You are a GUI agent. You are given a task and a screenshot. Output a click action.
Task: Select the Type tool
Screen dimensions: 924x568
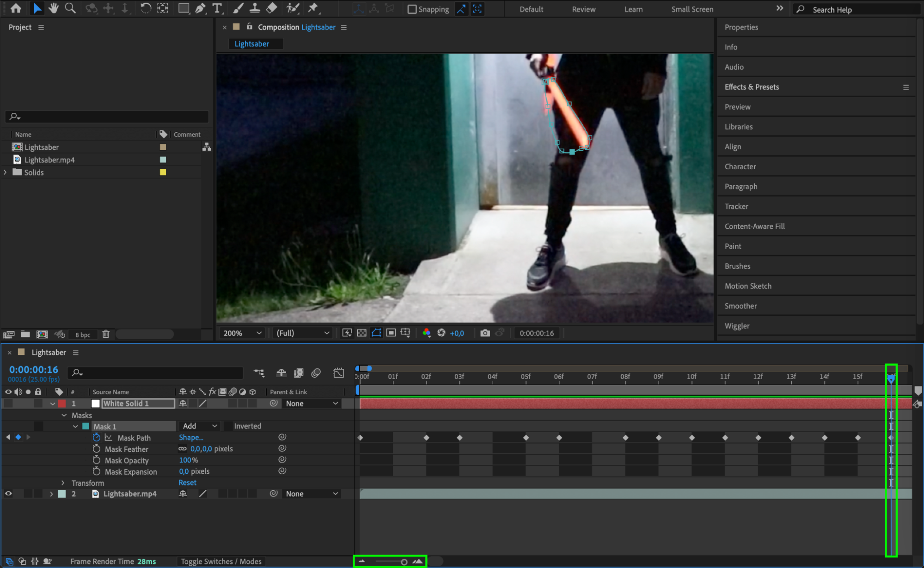coord(217,8)
